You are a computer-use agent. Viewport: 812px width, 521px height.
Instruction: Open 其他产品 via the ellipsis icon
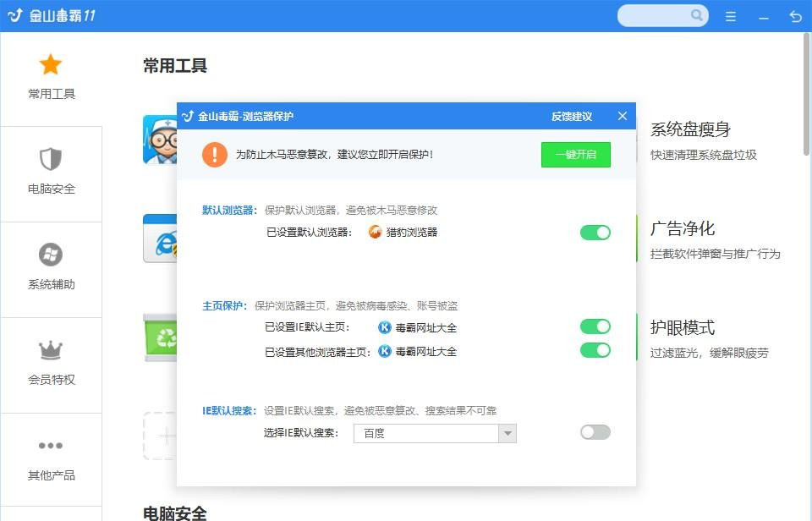point(51,446)
